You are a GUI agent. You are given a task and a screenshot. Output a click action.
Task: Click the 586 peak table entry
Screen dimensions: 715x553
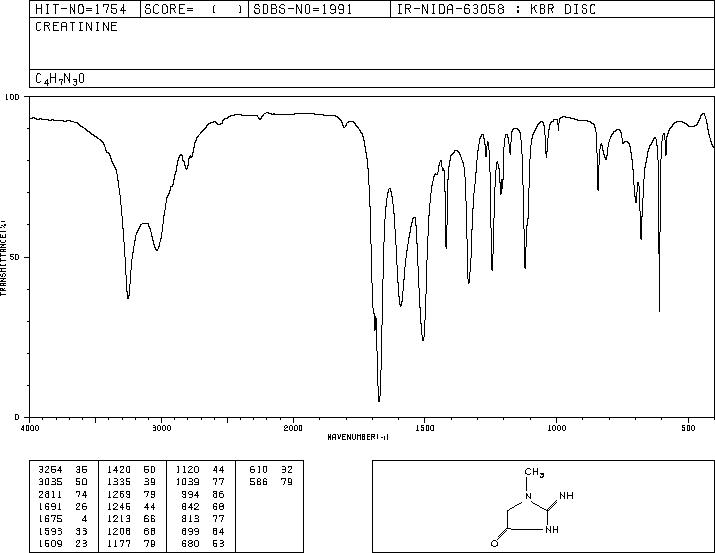pyautogui.click(x=259, y=482)
